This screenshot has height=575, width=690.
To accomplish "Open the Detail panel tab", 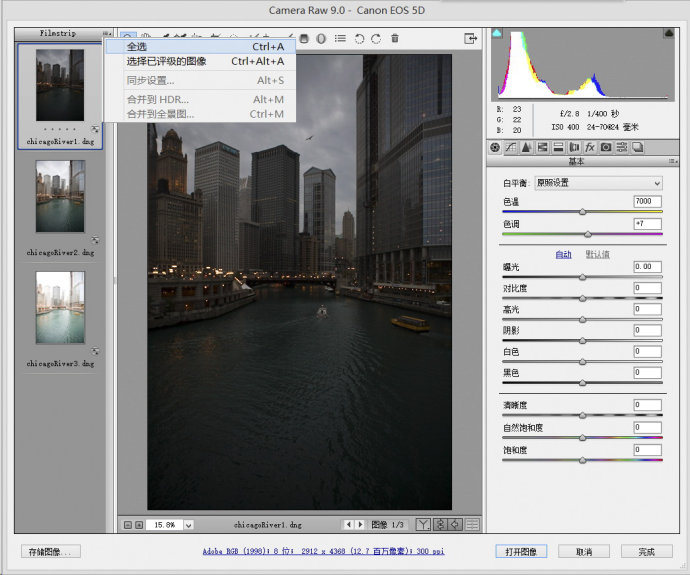I will [x=526, y=147].
